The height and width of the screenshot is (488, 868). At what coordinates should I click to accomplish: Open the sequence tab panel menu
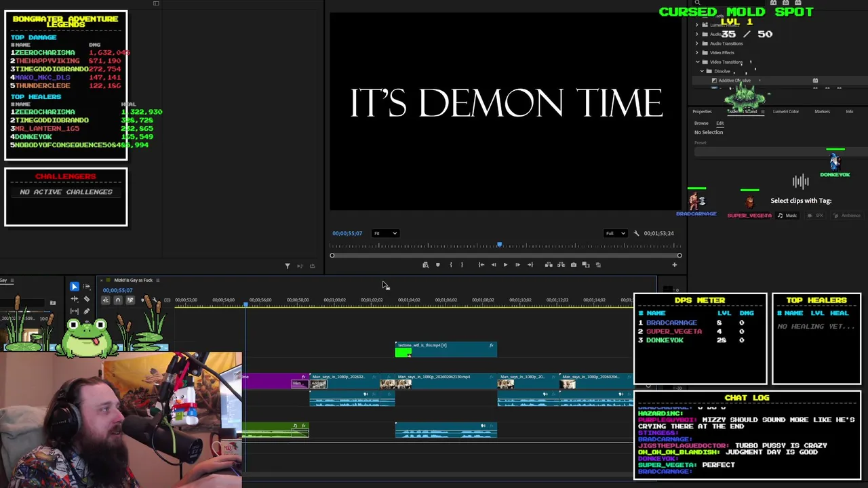157,280
